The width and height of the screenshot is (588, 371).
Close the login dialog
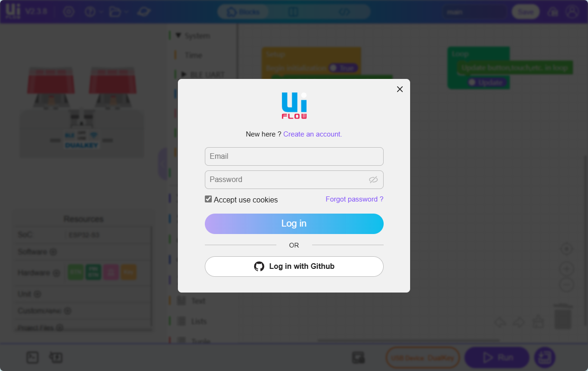(399, 89)
